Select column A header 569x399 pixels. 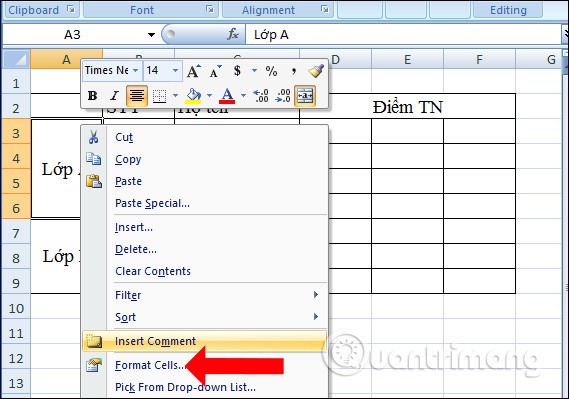pos(66,59)
